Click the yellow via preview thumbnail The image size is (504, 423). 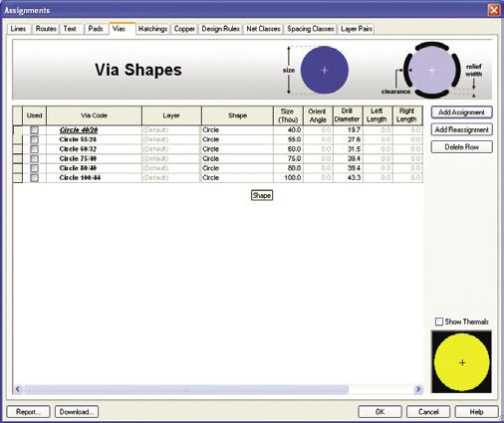coord(461,362)
